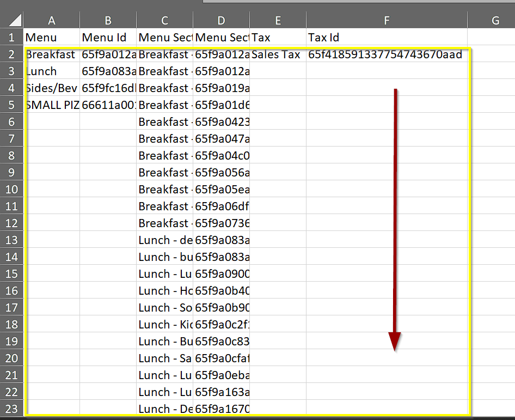Click the Sales Tax cell

pyautogui.click(x=277, y=54)
